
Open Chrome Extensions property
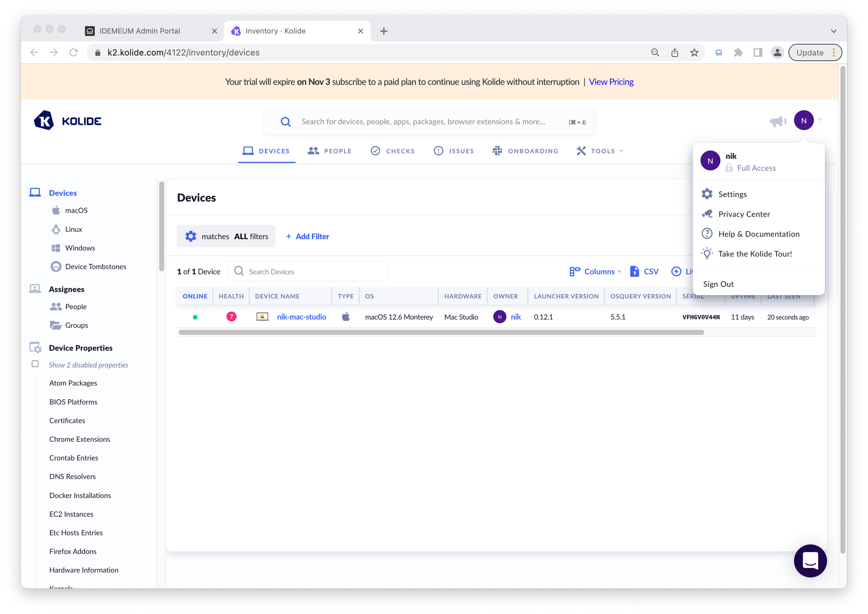point(79,439)
